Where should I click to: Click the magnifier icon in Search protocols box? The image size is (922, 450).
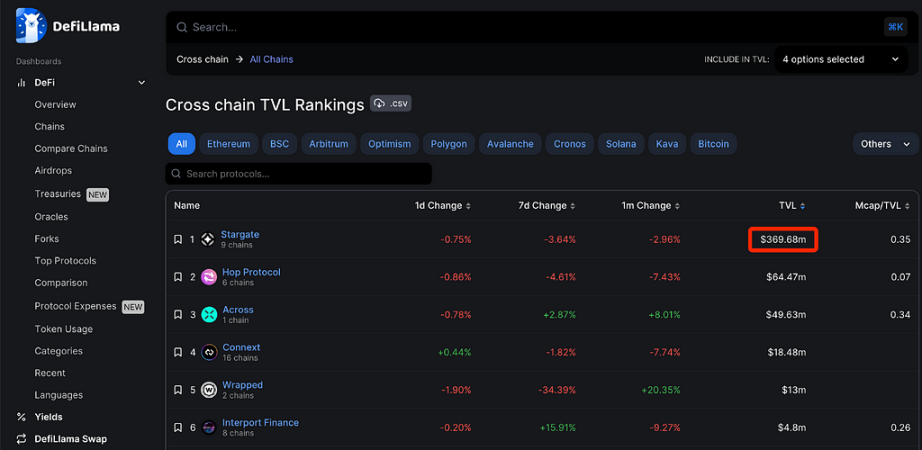176,174
